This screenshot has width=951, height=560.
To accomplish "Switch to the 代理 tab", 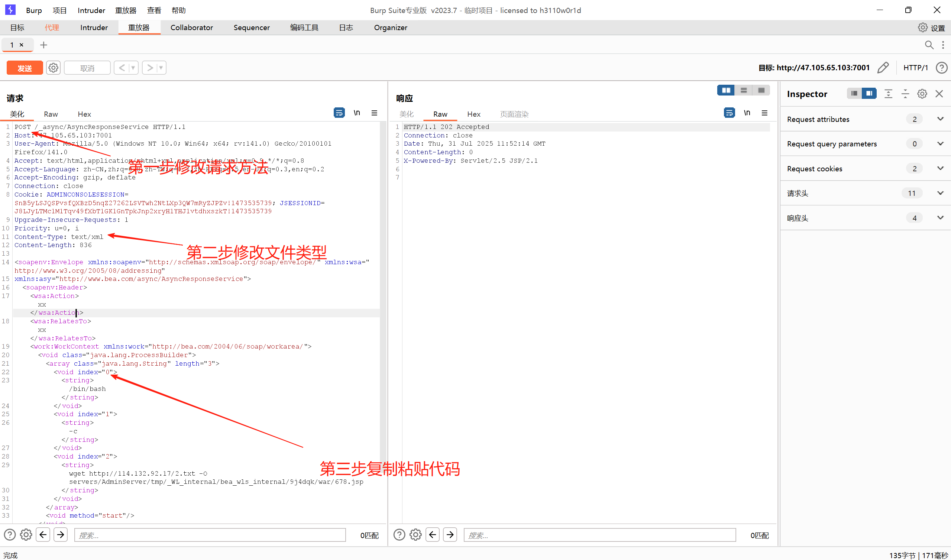I will (52, 27).
